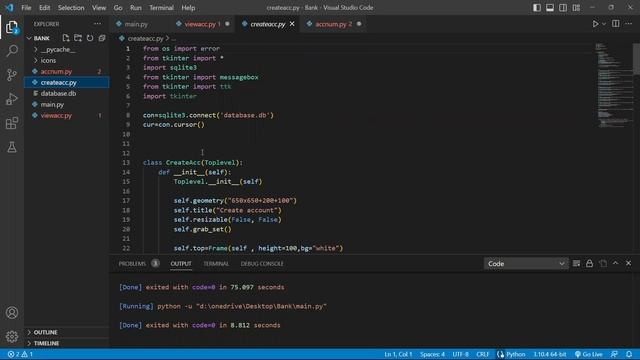Viewport: 640px width, 360px height.
Task: Open notifications bell in status bar
Action: point(629,354)
